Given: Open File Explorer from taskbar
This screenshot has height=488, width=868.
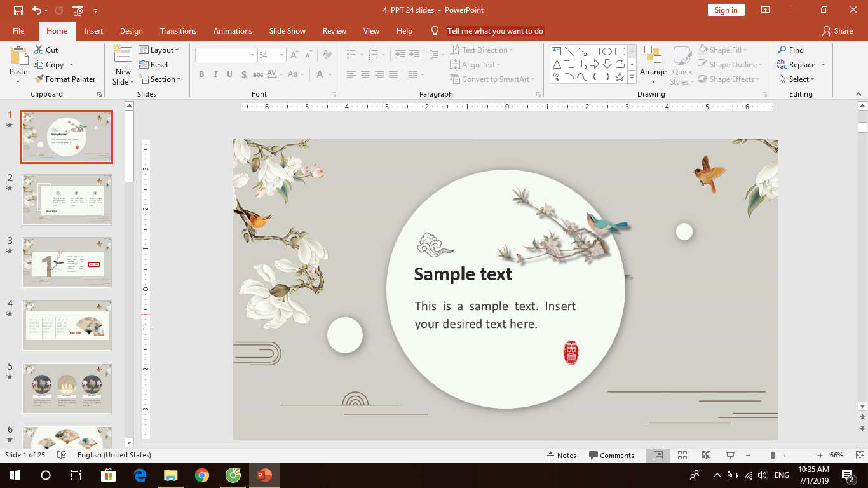Looking at the screenshot, I should 171,475.
